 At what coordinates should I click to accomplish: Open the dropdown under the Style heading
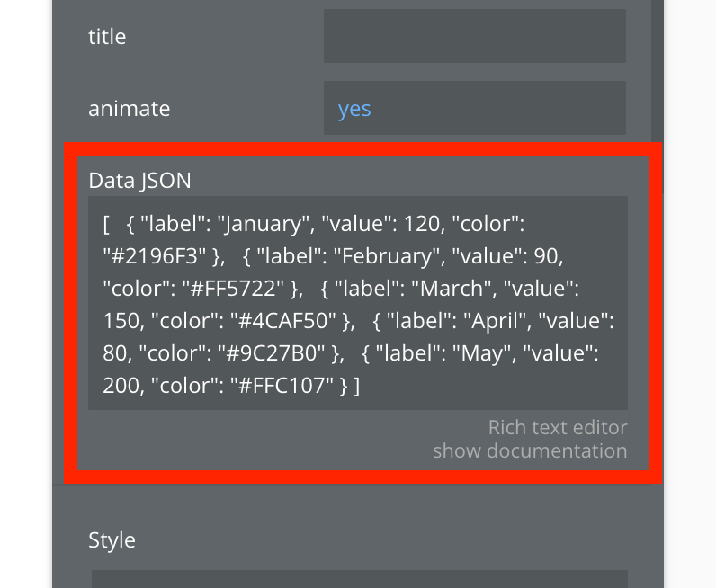coord(360,578)
